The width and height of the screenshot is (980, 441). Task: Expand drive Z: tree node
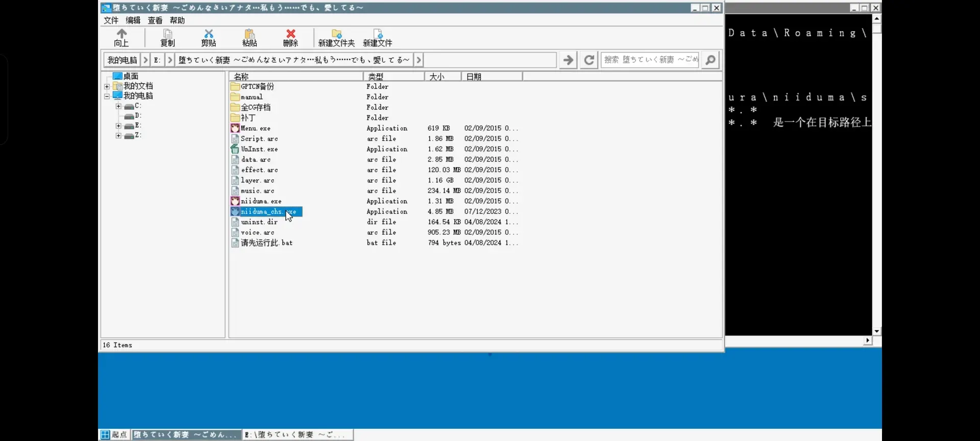[x=118, y=136]
